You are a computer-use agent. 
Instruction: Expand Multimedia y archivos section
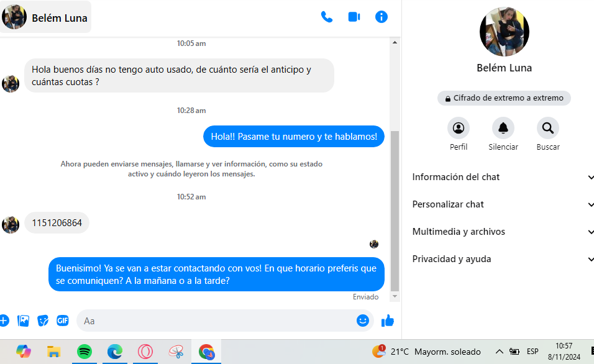coord(502,232)
